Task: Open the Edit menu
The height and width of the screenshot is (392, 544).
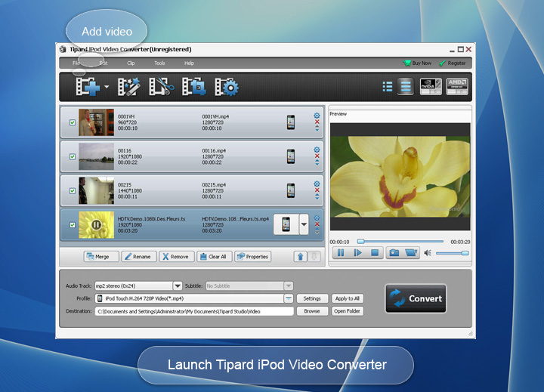Action: coord(104,63)
